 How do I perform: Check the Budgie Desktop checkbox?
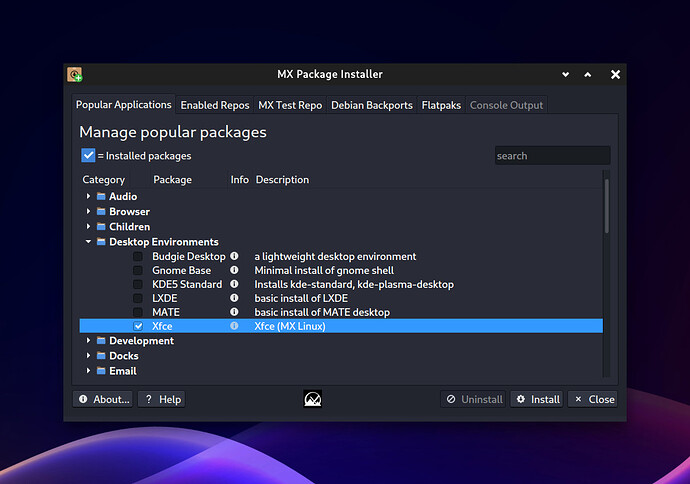pos(138,256)
